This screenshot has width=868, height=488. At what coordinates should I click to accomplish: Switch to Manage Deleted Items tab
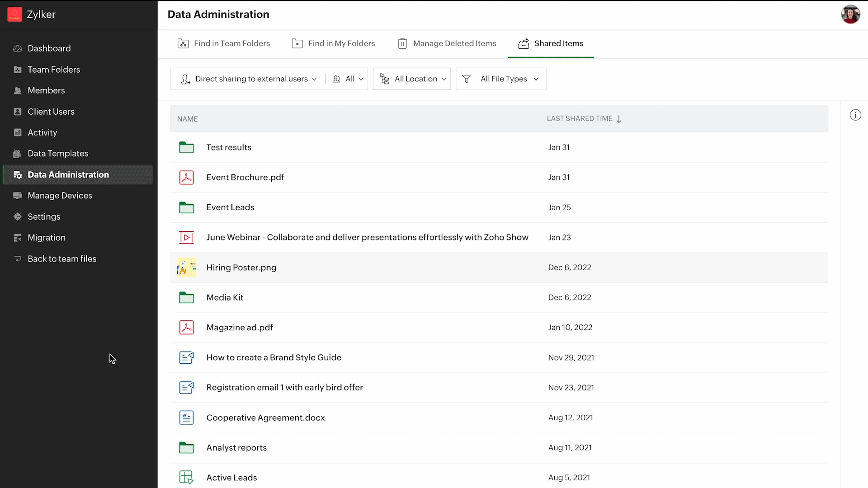coord(447,43)
